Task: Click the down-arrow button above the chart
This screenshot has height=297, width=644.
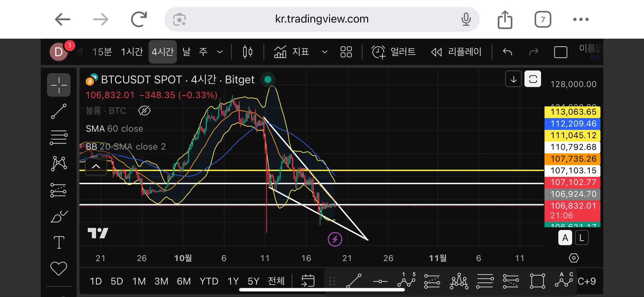Action: tap(513, 79)
